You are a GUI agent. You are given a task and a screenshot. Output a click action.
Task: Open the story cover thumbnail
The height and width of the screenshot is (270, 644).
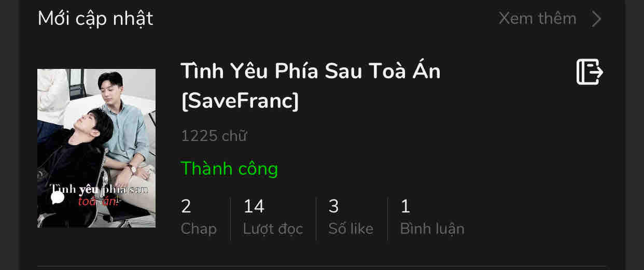tap(96, 148)
